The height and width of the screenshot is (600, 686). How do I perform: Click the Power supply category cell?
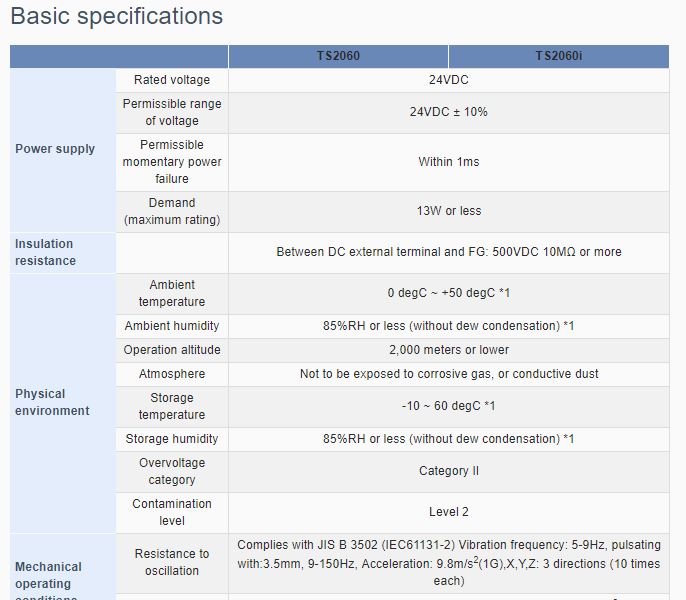pos(63,150)
